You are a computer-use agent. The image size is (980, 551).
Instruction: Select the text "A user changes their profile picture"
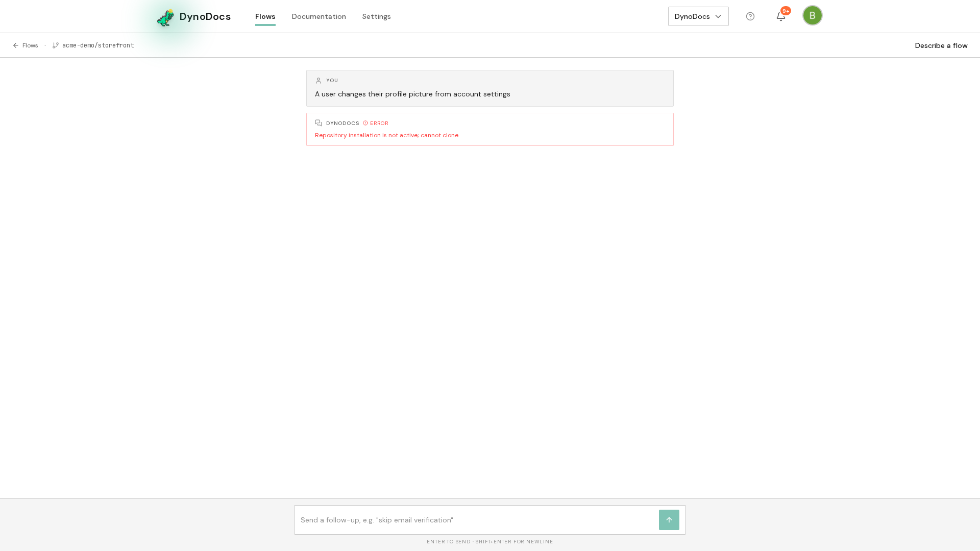pyautogui.click(x=374, y=94)
